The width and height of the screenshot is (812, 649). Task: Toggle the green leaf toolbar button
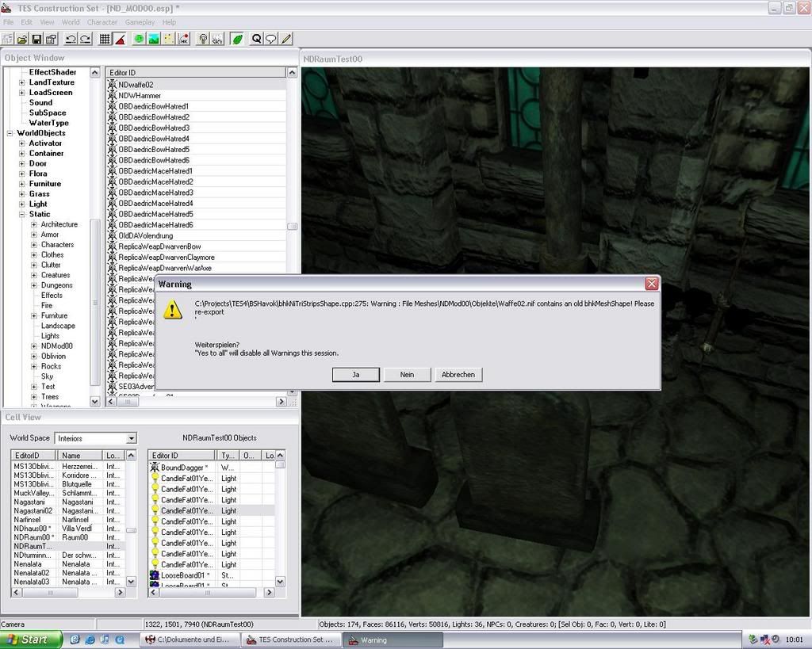click(x=236, y=38)
